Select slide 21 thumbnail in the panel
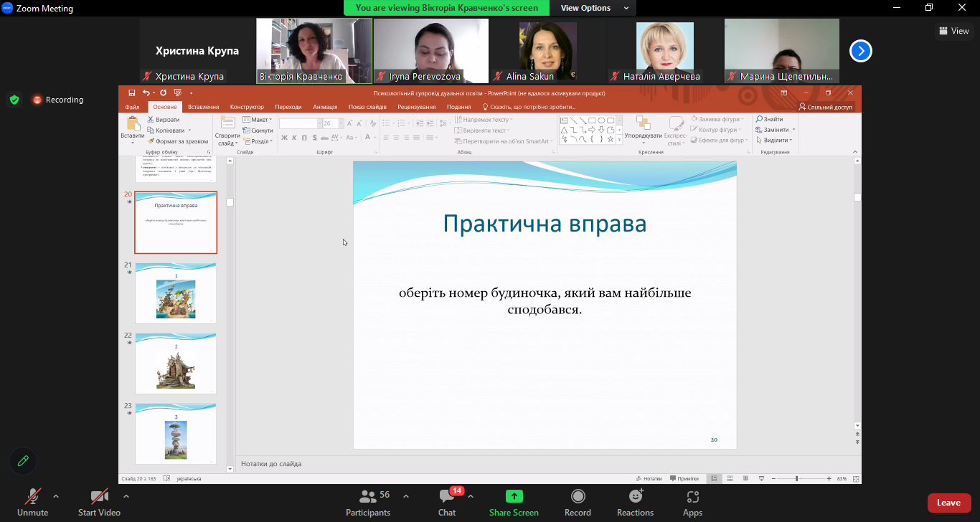The height and width of the screenshot is (522, 980). point(176,293)
